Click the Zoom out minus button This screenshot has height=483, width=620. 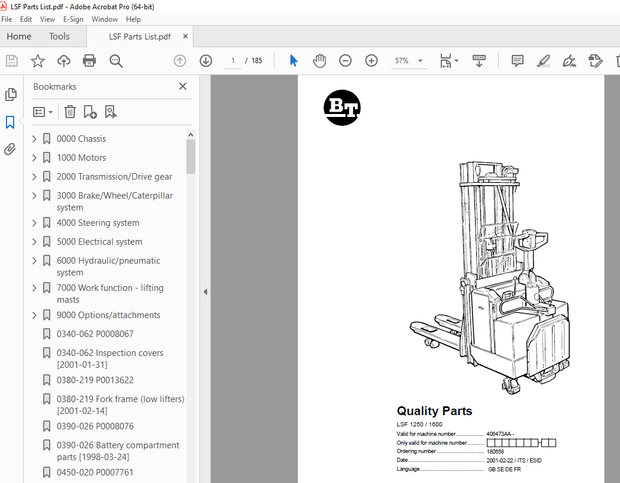[x=345, y=61]
